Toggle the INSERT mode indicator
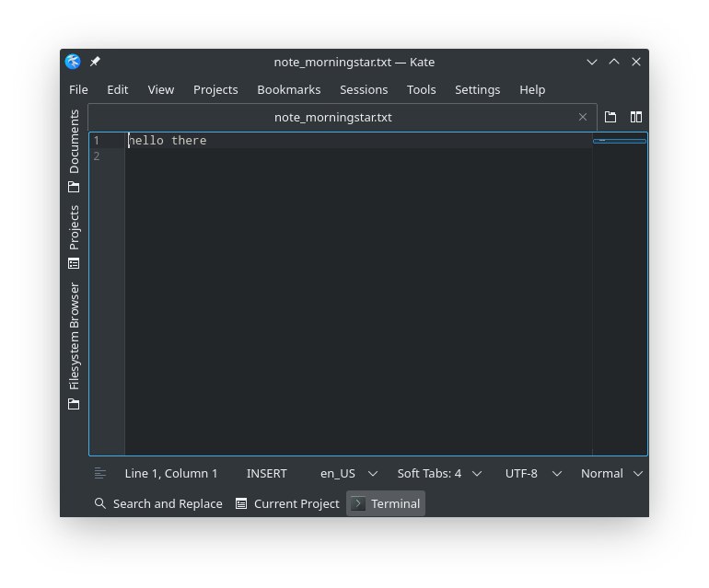709x588 pixels. point(266,473)
